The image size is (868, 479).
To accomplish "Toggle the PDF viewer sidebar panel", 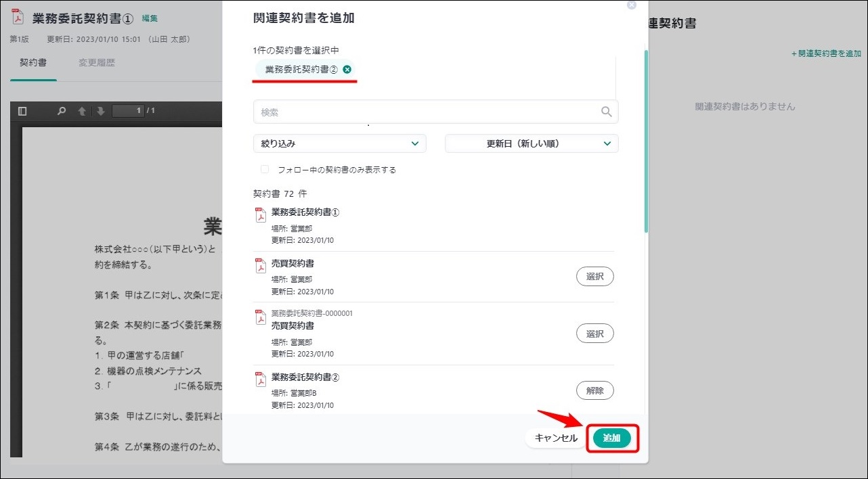I will [22, 112].
